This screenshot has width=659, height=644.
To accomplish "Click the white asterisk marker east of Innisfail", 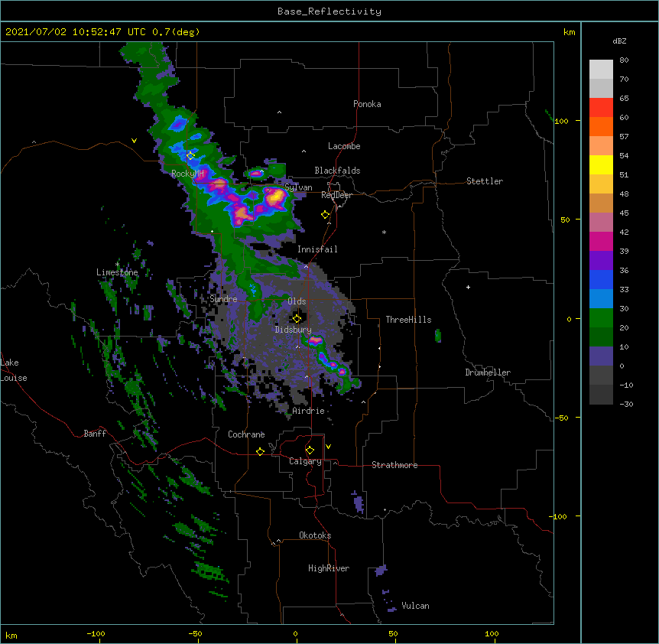I will coord(384,232).
